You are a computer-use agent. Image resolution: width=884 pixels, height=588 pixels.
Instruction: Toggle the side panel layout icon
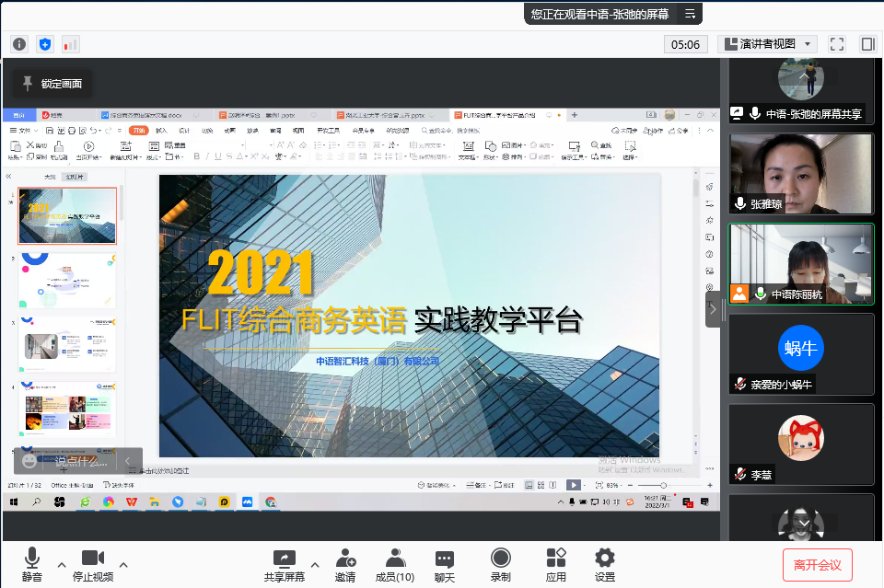[867, 44]
